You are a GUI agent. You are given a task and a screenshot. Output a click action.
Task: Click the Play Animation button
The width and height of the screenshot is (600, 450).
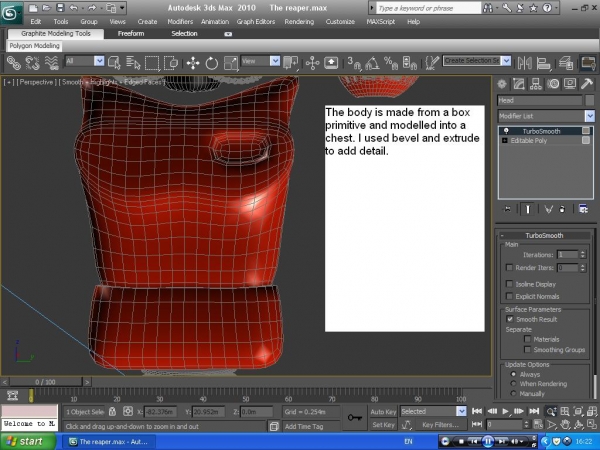(505, 411)
